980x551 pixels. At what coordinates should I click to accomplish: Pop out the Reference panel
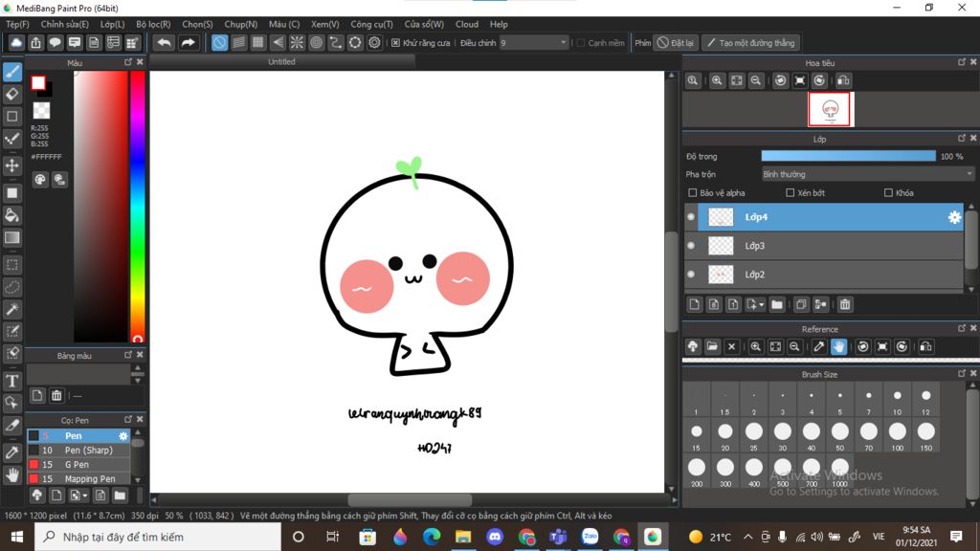[x=961, y=328]
